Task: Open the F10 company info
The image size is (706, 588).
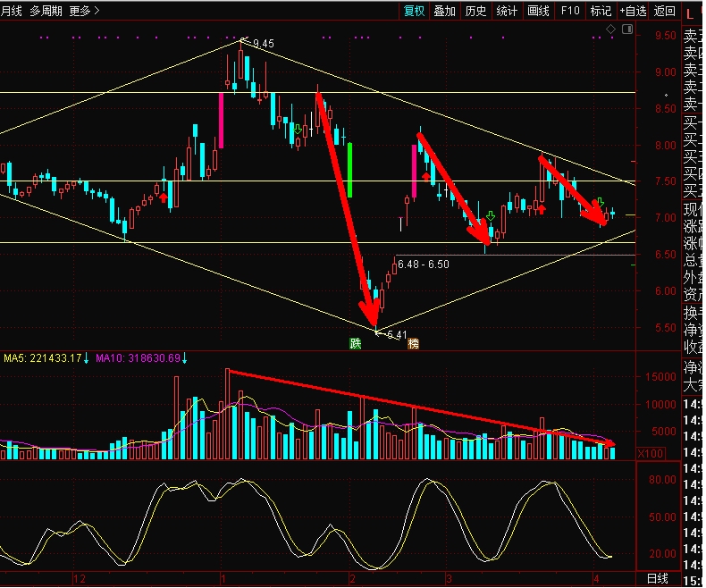Action: [570, 11]
